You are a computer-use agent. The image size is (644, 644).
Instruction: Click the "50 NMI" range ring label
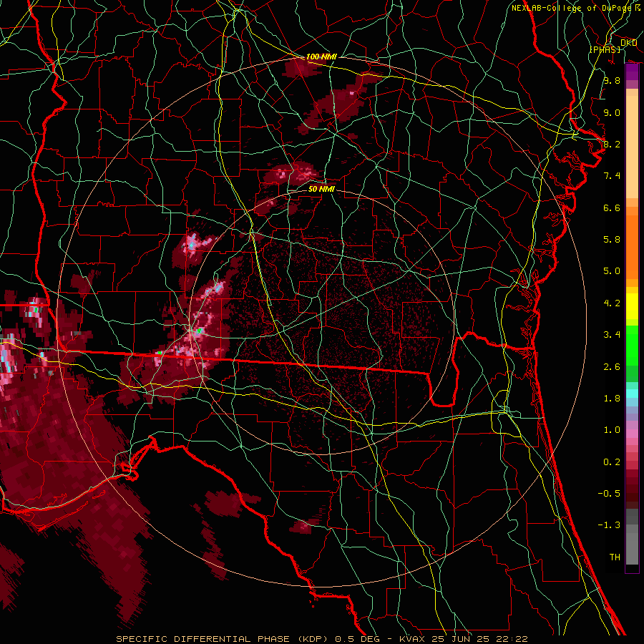point(321,189)
